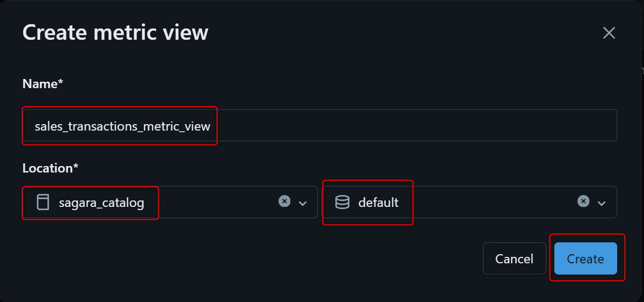Click the sales_transactions_metric_view text
Screen dimensions: 644x302
click(122, 127)
